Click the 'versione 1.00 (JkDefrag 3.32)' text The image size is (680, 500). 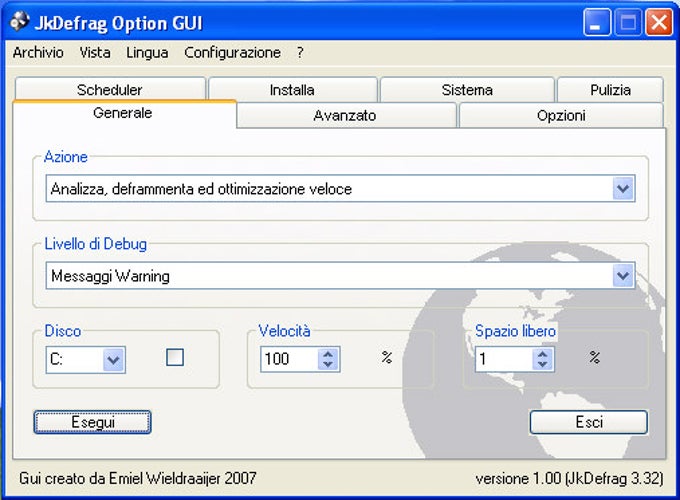[x=569, y=478]
